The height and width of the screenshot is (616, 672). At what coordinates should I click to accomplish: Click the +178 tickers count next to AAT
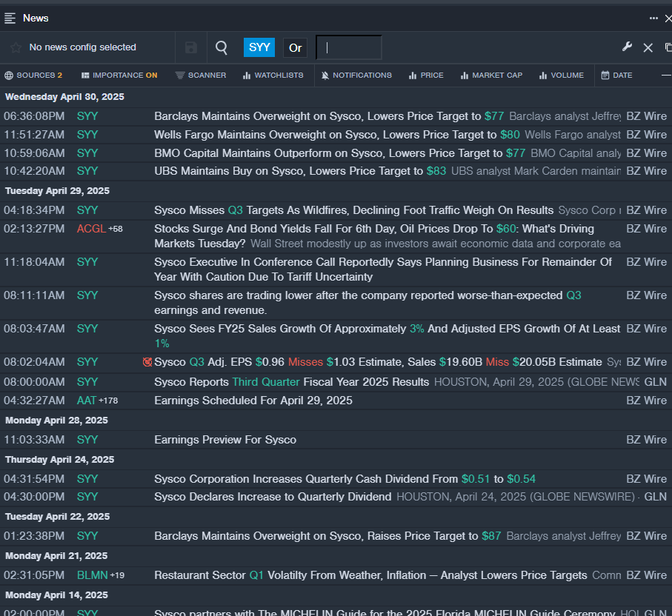click(108, 401)
